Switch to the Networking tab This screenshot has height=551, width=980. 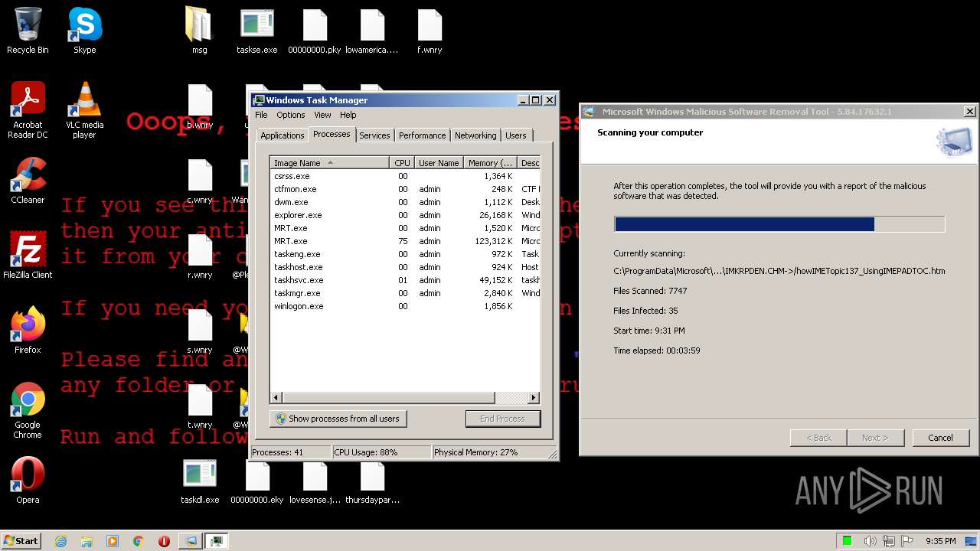coord(475,135)
